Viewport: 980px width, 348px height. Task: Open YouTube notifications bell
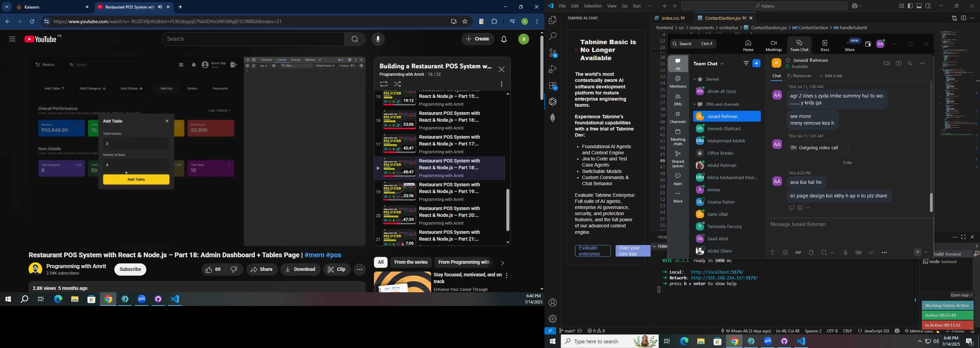point(504,39)
